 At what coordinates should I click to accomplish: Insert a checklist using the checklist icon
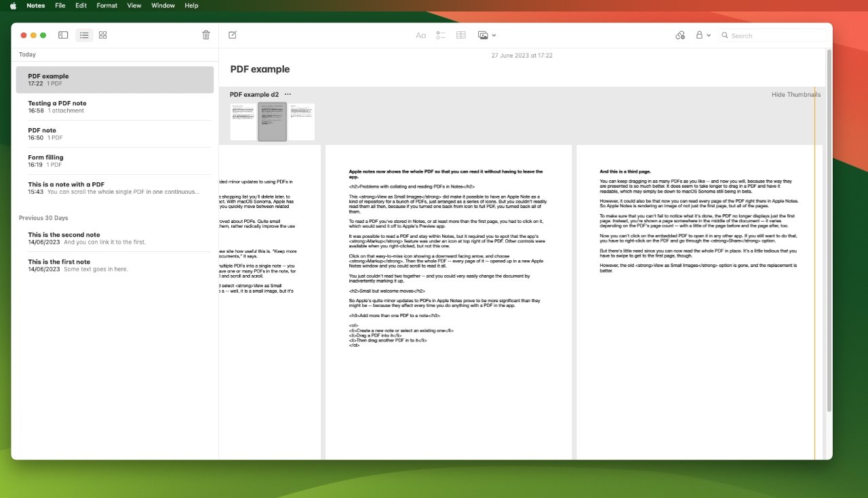(441, 35)
